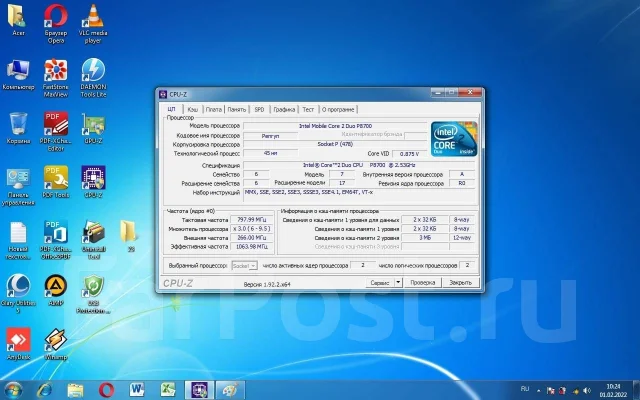The image size is (640, 400).
Task: Switch to Paint taskbar button
Action: click(230, 390)
